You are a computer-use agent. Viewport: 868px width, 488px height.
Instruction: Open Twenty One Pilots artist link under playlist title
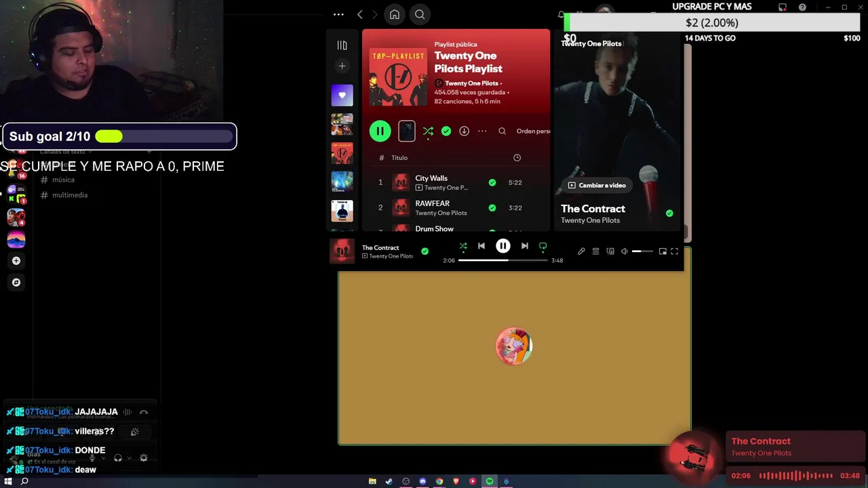point(471,83)
